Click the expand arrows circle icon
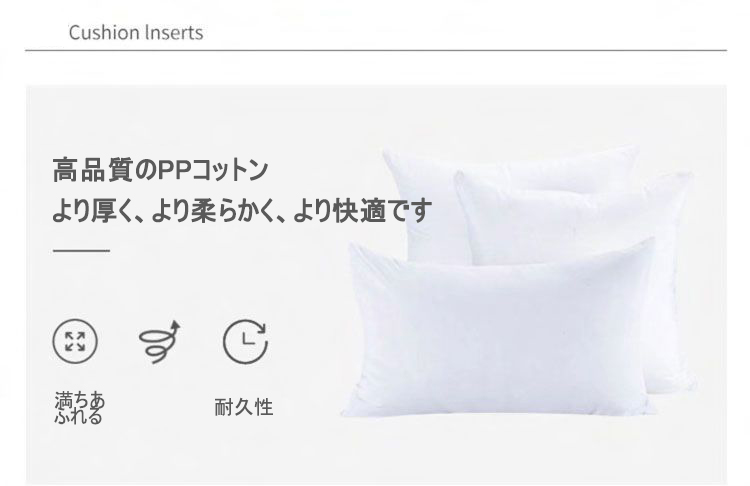This screenshot has height=486, width=750. (75, 342)
